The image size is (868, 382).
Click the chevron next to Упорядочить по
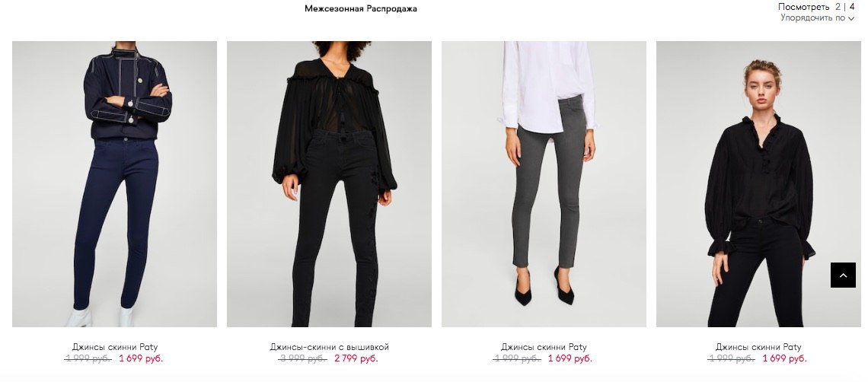click(x=850, y=19)
